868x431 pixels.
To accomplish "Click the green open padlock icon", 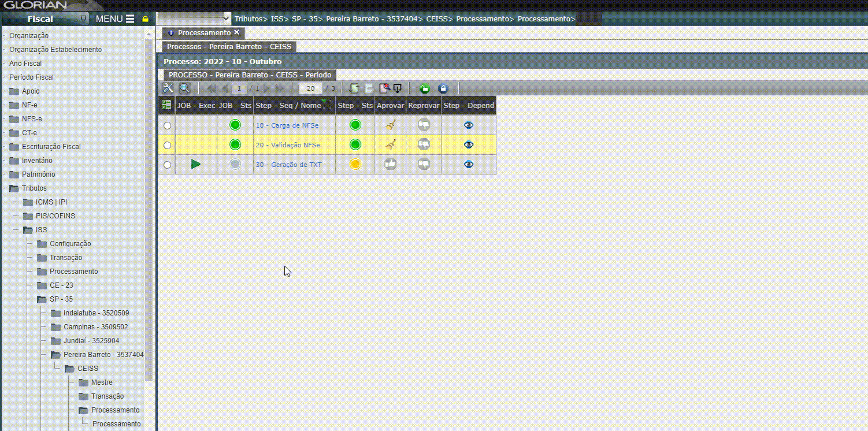I will [x=425, y=88].
